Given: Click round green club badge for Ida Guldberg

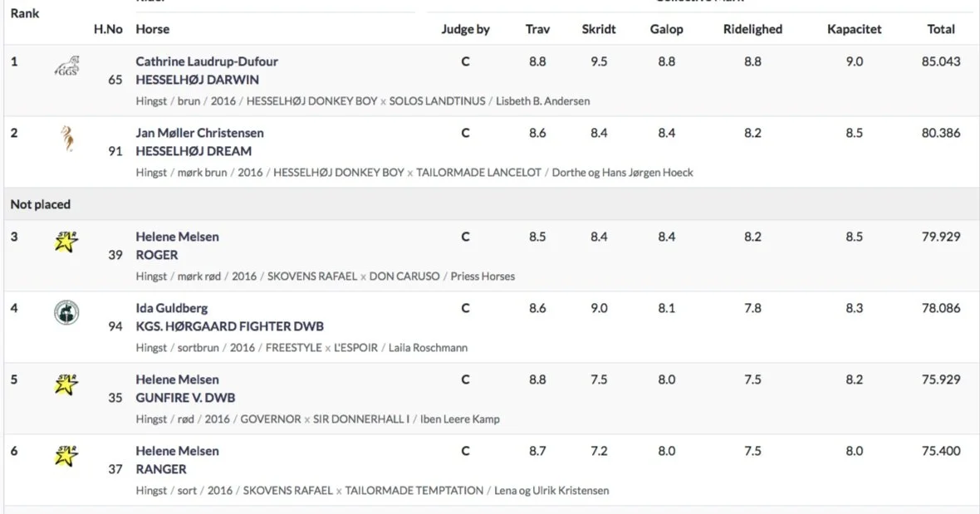Looking at the screenshot, I should [x=66, y=312].
